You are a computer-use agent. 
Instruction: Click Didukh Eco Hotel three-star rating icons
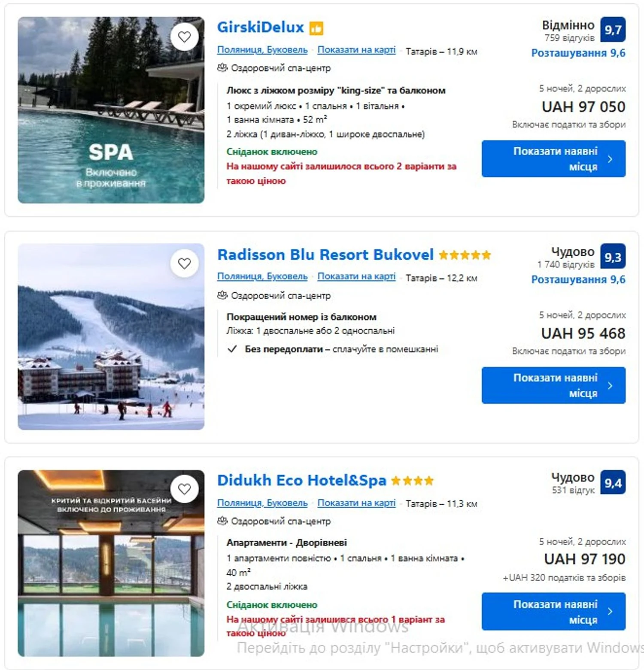pos(412,481)
